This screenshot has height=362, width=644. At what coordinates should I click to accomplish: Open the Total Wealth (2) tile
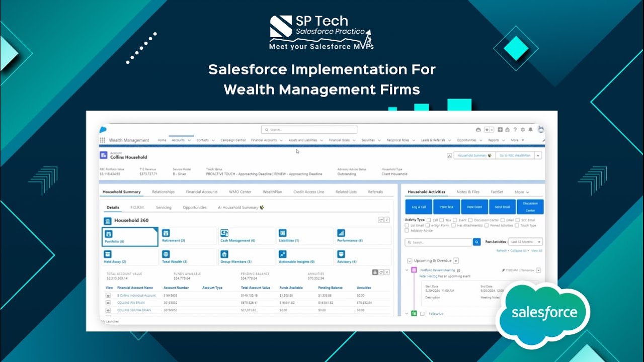click(x=189, y=257)
